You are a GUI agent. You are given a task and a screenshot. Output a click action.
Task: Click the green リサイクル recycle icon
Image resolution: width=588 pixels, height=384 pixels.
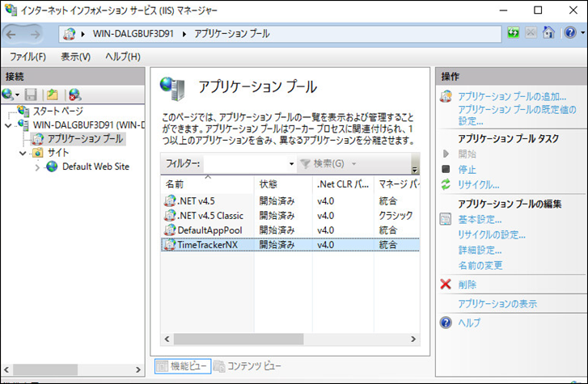point(446,184)
